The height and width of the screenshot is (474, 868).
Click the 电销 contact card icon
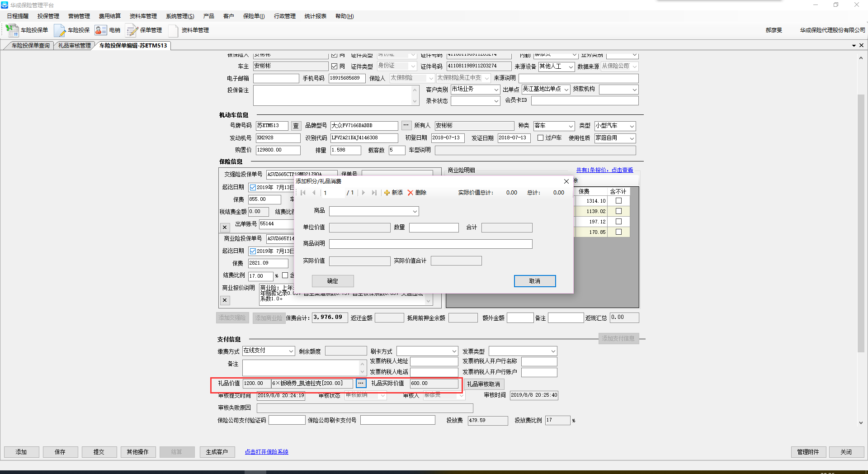point(100,30)
